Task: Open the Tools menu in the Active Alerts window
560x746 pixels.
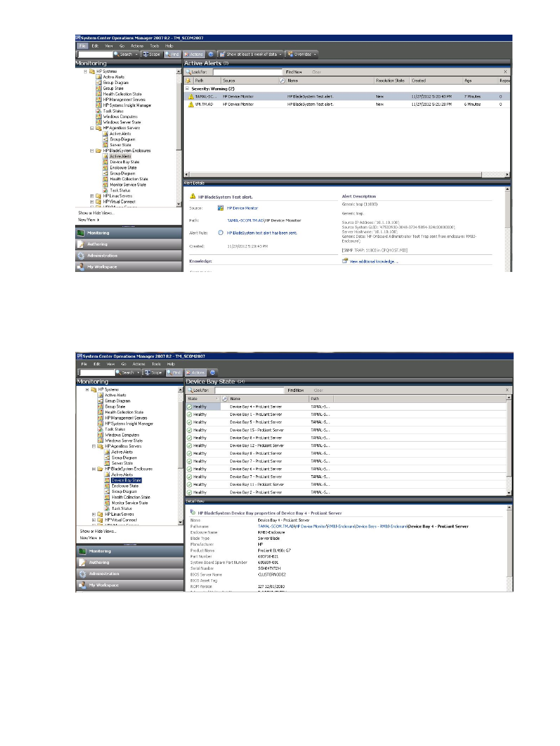Action: pyautogui.click(x=154, y=46)
